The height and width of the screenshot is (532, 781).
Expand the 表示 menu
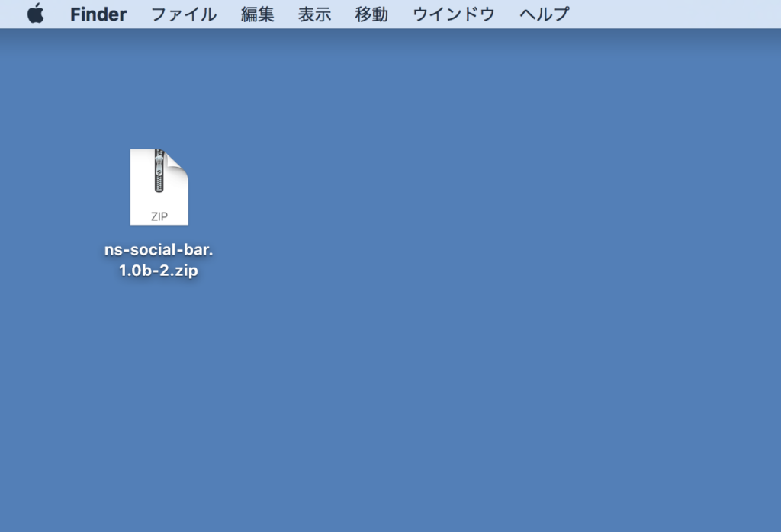coord(314,14)
